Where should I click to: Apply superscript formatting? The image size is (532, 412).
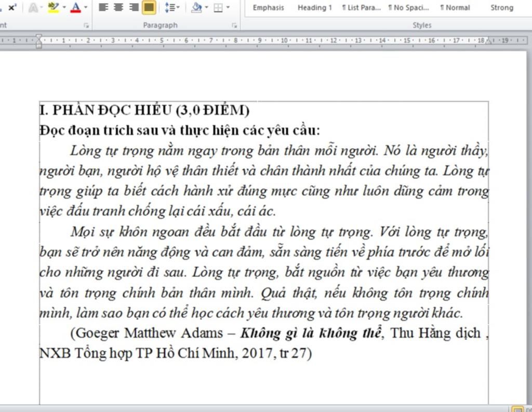pos(12,7)
